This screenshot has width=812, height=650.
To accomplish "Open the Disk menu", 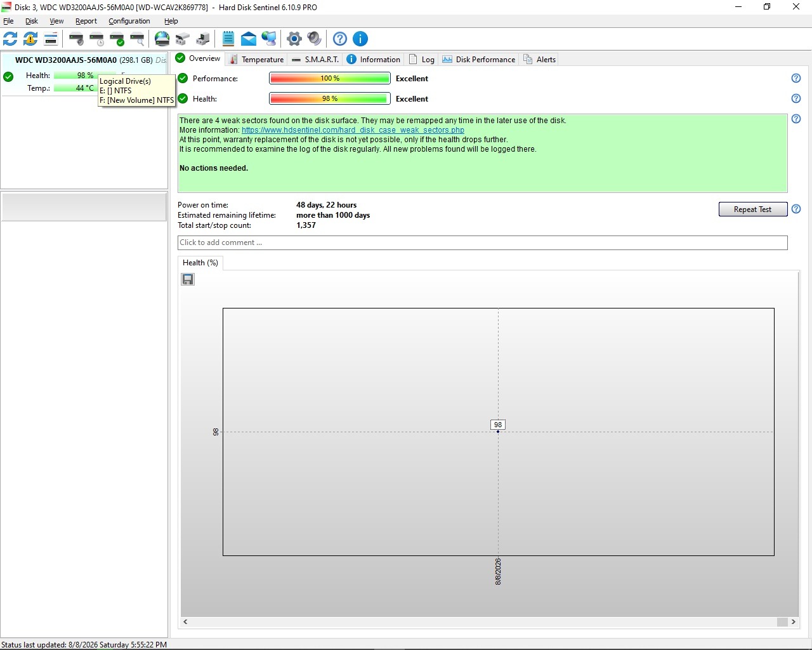I will click(x=32, y=21).
